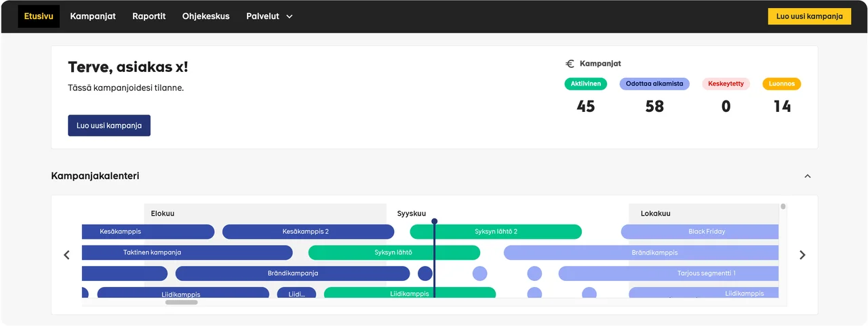Image resolution: width=868 pixels, height=327 pixels.
Task: Click the euro icon beside Kampanjat
Action: coord(570,64)
